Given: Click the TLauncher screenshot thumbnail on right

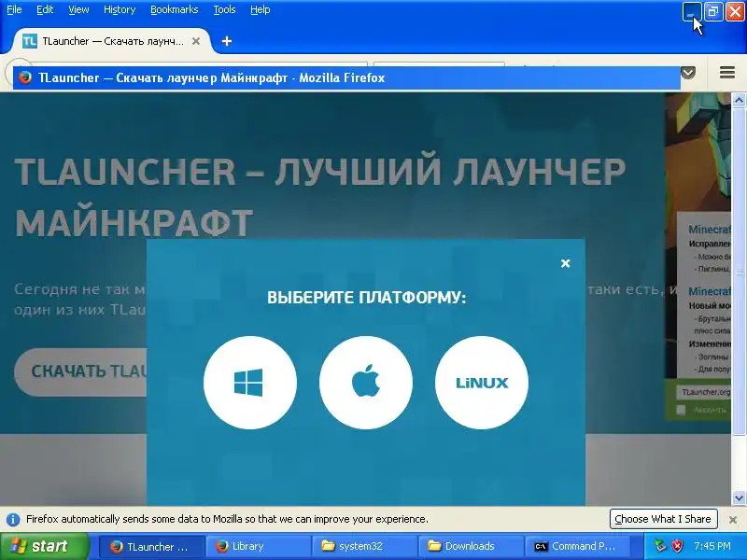Looking at the screenshot, I should coord(698,257).
